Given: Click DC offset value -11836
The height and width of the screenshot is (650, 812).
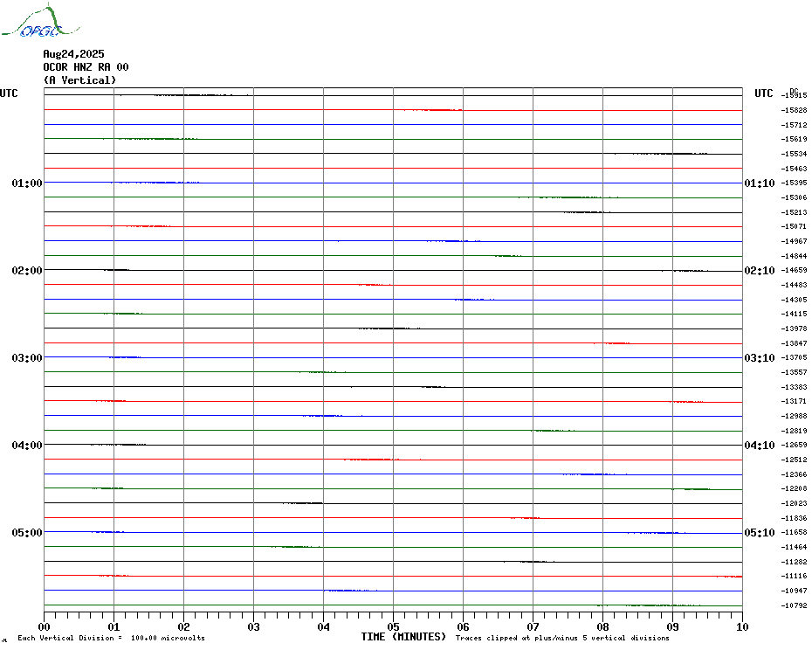Looking at the screenshot, I should point(794,518).
